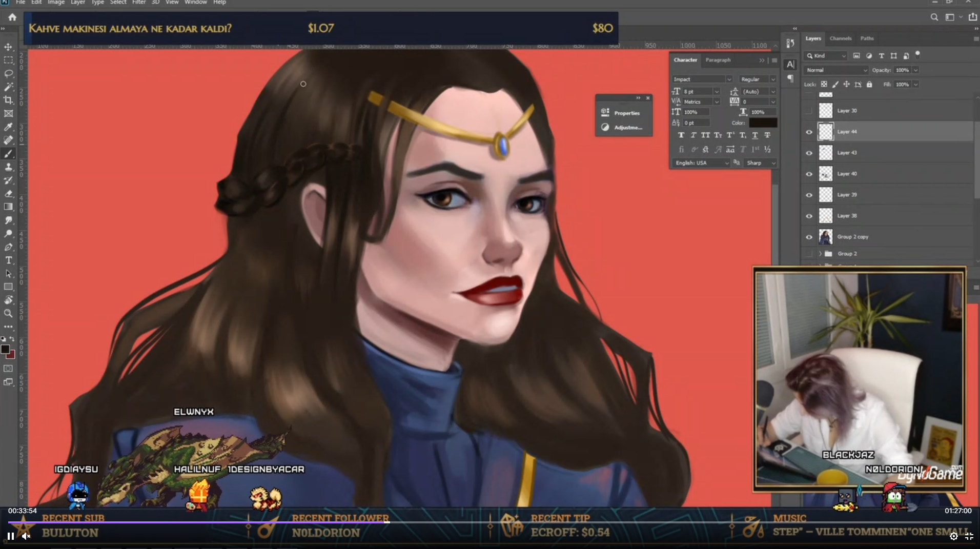The image size is (980, 549).
Task: Select the Eyedropper tool
Action: point(8,127)
